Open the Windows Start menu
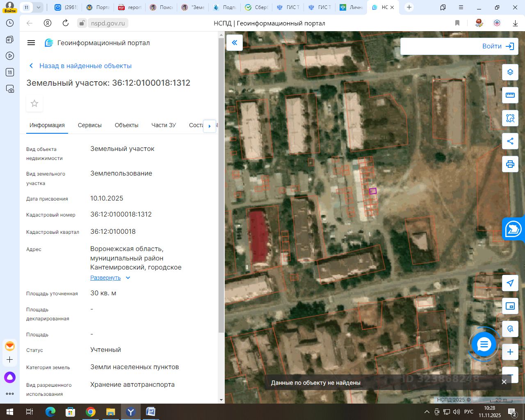Screen dimensions: 525x420 click(x=10, y=412)
